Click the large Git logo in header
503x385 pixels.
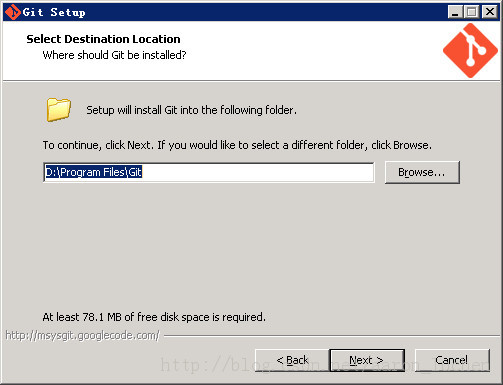pyautogui.click(x=470, y=50)
